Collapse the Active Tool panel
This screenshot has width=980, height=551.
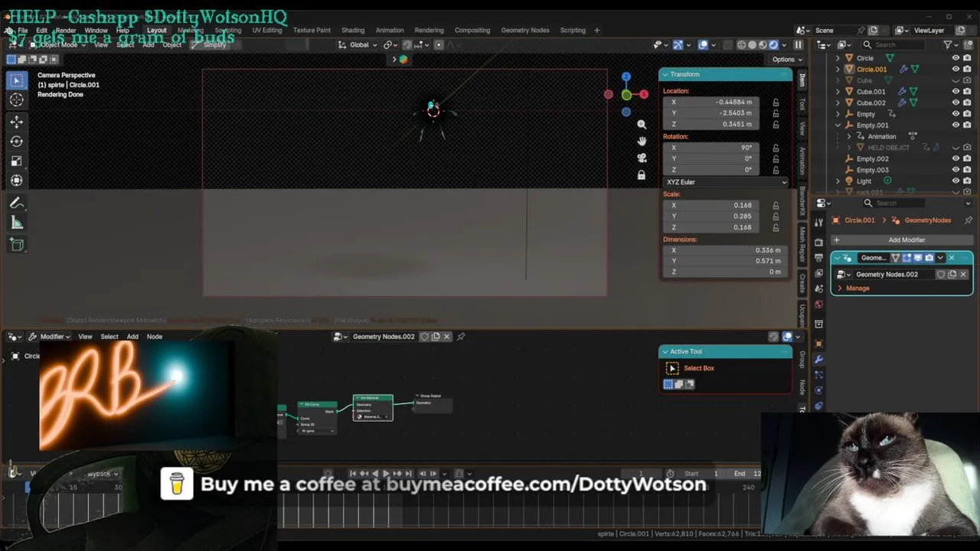pos(665,352)
